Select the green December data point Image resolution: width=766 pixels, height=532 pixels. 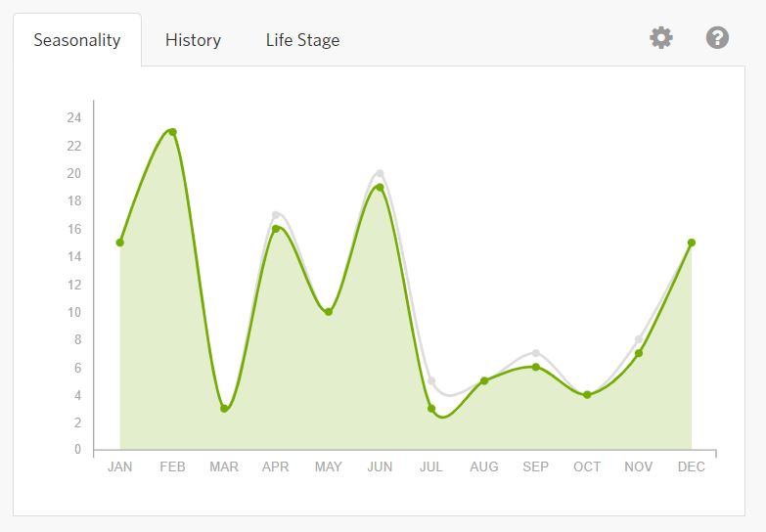691,243
